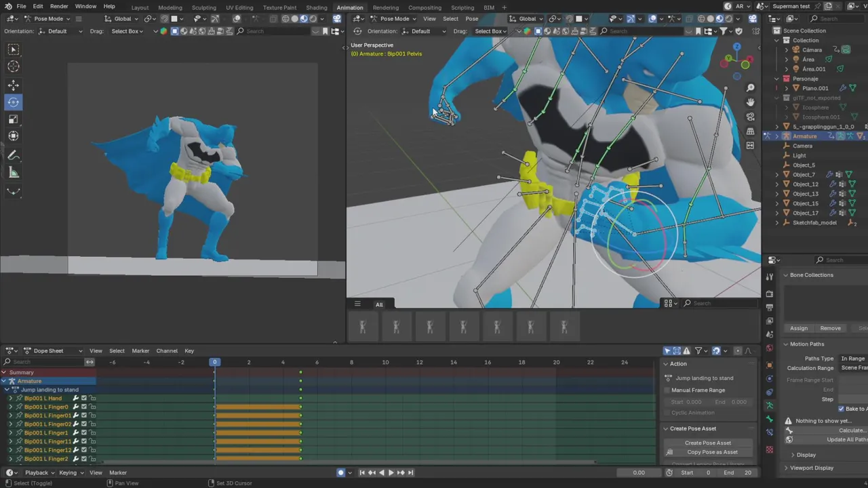
Task: Open Keying dropdown in timeline footer
Action: pos(70,472)
